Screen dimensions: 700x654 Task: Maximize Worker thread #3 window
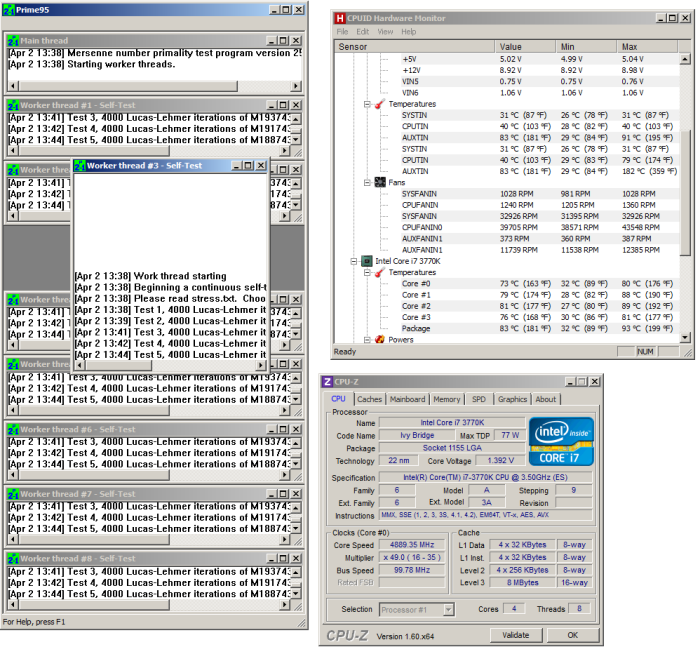pyautogui.click(x=249, y=166)
